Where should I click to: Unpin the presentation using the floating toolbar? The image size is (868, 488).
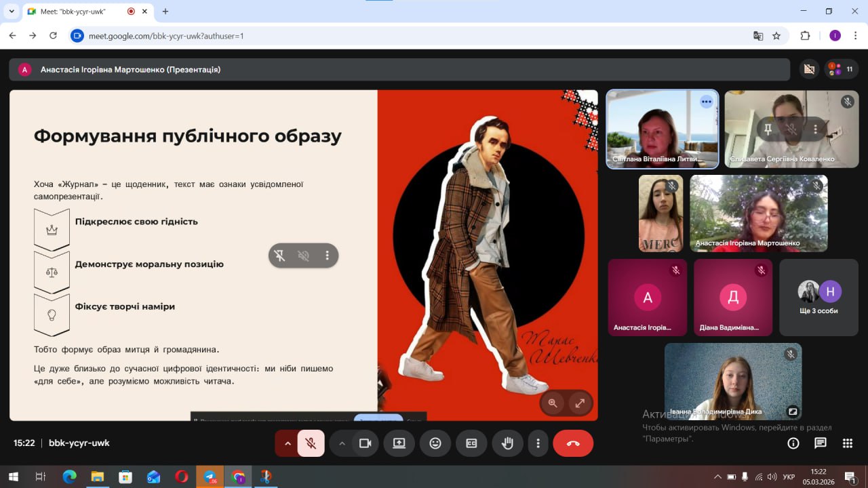point(280,256)
